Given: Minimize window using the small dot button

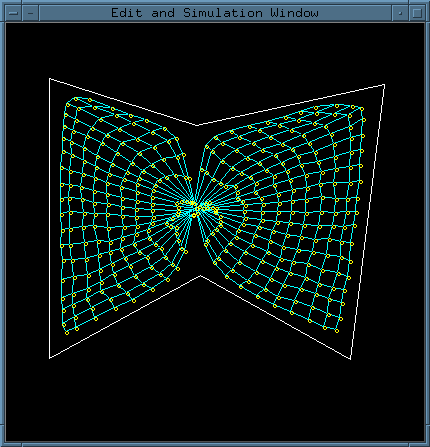Looking at the screenshot, I should pos(400,13).
